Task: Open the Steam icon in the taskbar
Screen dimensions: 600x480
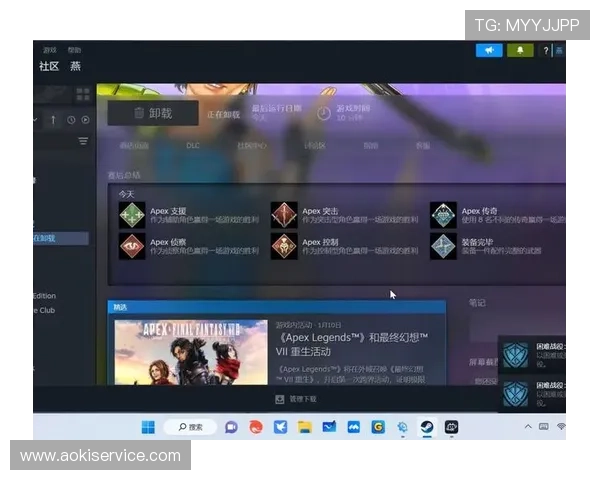Action: pyautogui.click(x=427, y=427)
